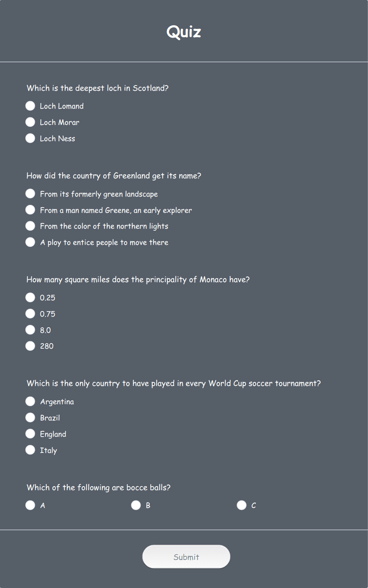Viewport: 368px width, 588px height.
Task: Select 0.25 square miles for Monaco
Action: click(x=30, y=297)
